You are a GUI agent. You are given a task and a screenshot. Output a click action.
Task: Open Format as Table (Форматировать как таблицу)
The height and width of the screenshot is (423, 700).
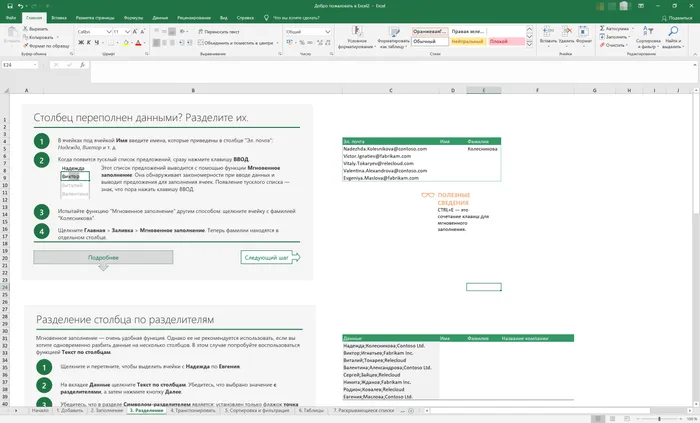pyautogui.click(x=394, y=37)
